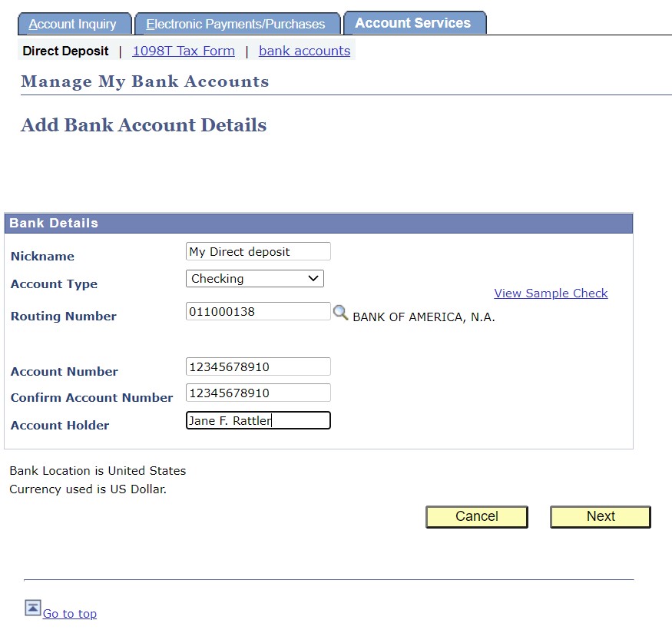Click the Routing Number field
Image resolution: width=672 pixels, height=630 pixels.
click(257, 310)
